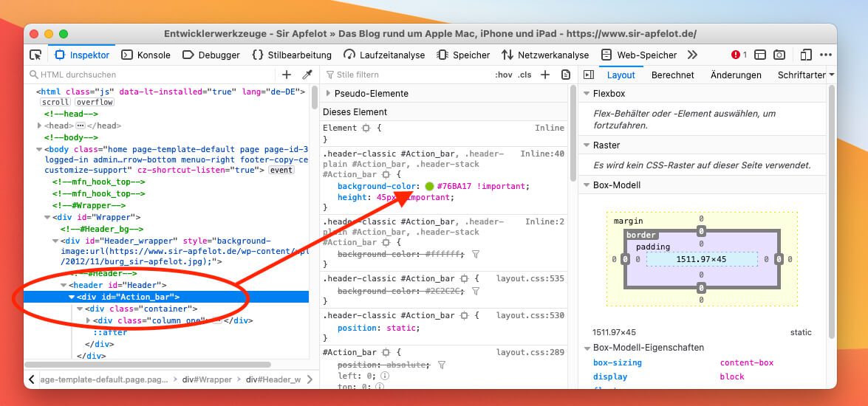The image size is (868, 406).
Task: Add a new node with plus icon
Action: [287, 75]
